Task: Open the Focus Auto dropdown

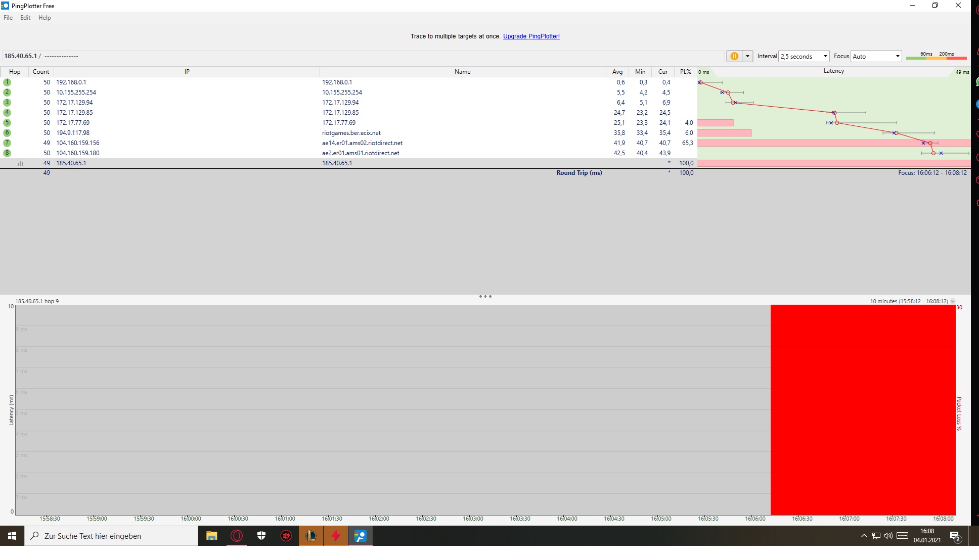Action: click(876, 56)
